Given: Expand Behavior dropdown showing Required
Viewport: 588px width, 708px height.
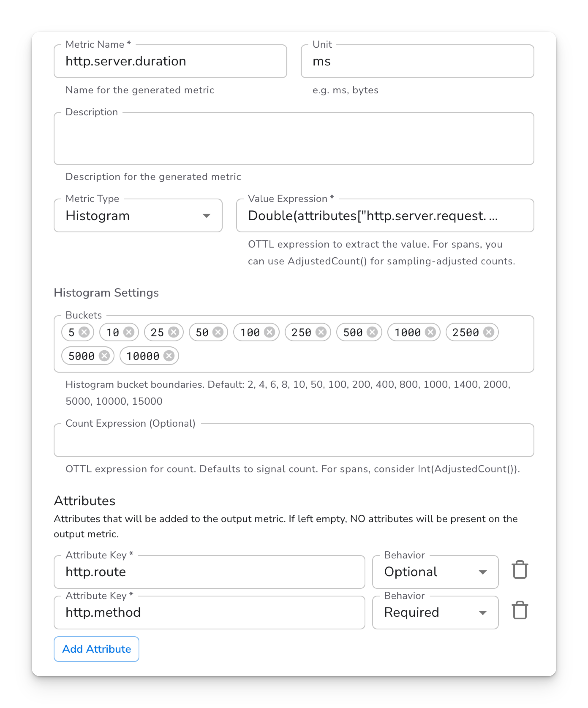Looking at the screenshot, I should 435,612.
